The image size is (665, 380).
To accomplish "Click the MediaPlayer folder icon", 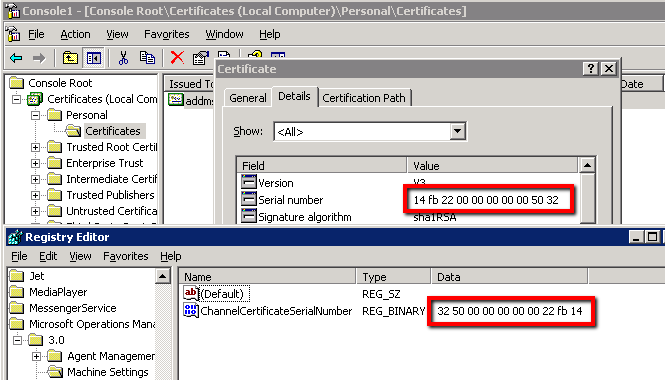I will pos(17,292).
